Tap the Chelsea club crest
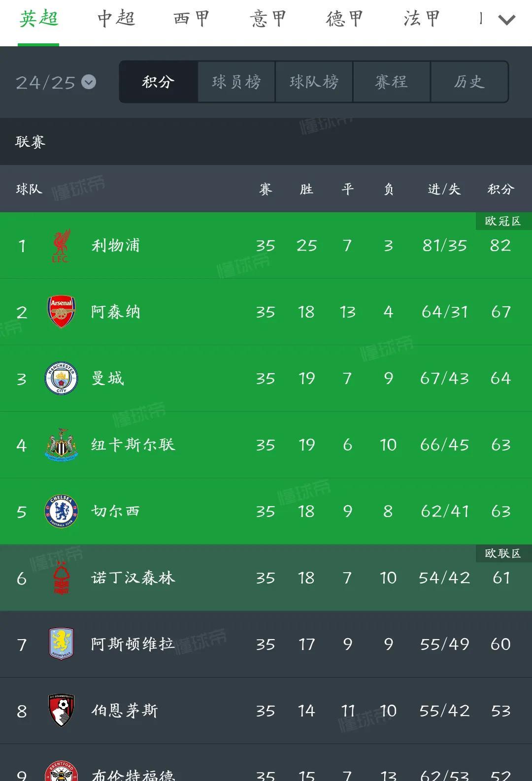 (x=61, y=511)
